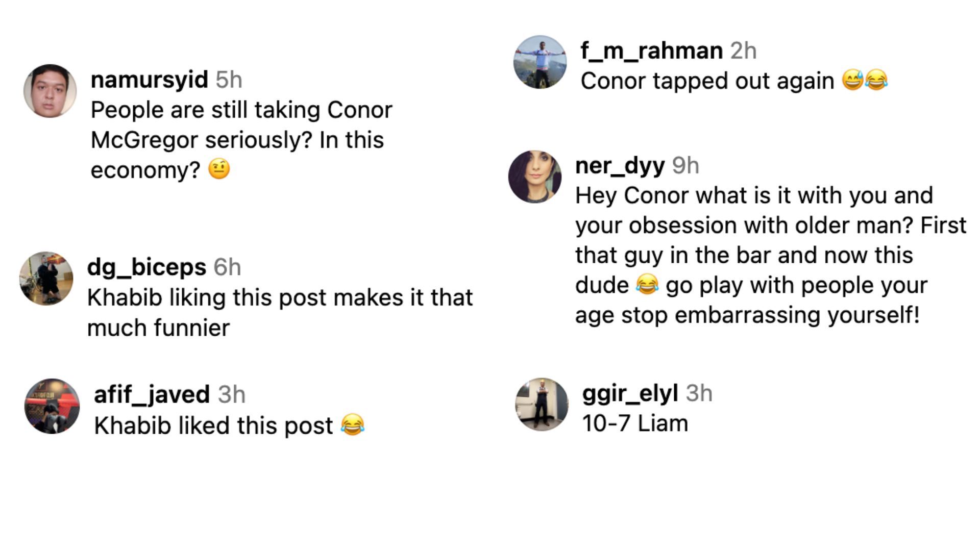Click namursyid's profile picture
This screenshot has height=551, width=980.
(50, 91)
